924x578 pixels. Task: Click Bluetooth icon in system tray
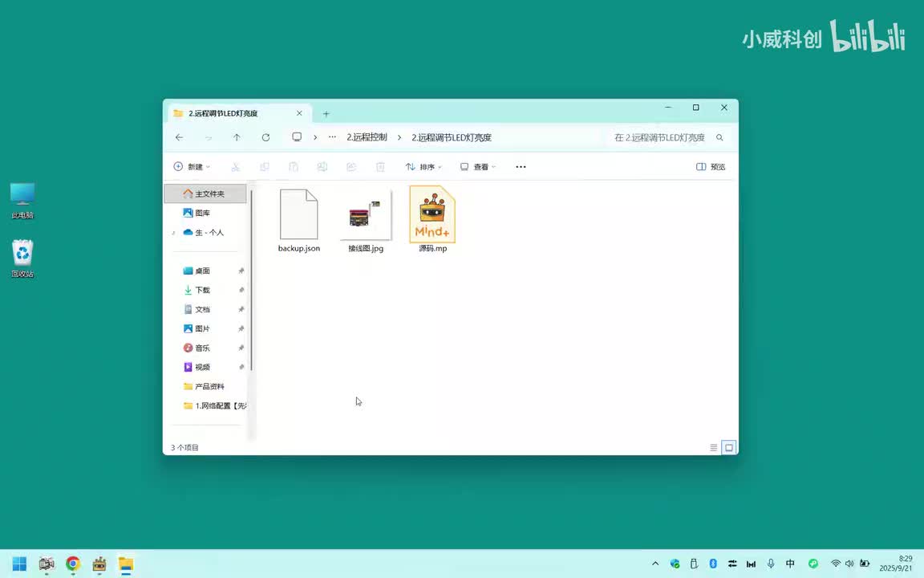click(713, 564)
